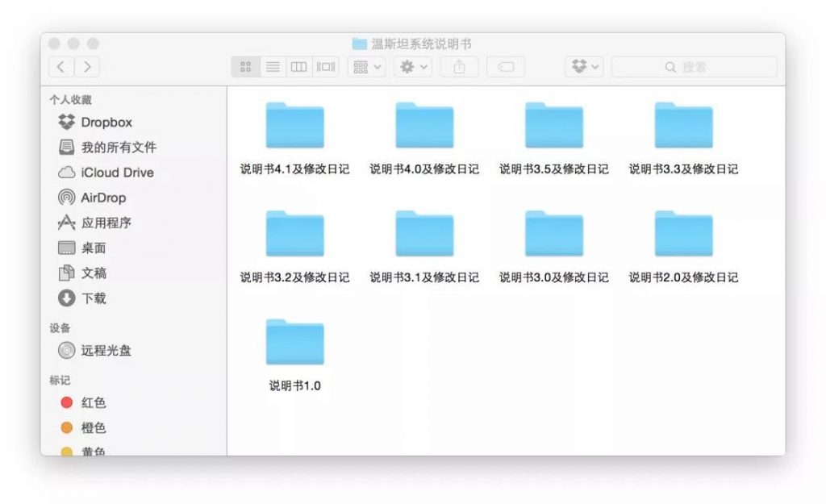This screenshot has height=504, width=826.
Task: Open the 说明书4.1及修改日记 folder
Action: (294, 125)
